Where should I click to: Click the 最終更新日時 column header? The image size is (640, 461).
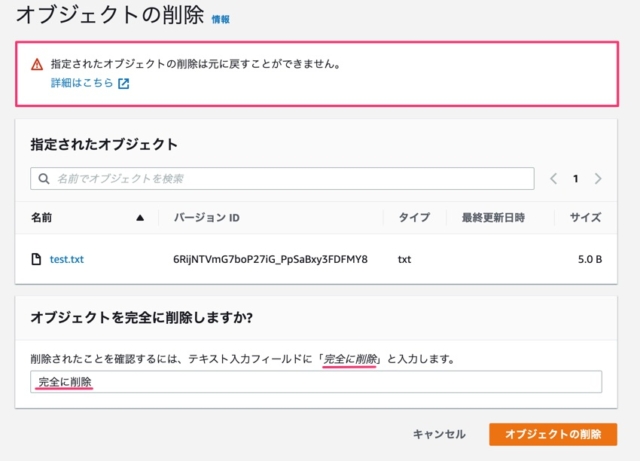click(493, 218)
